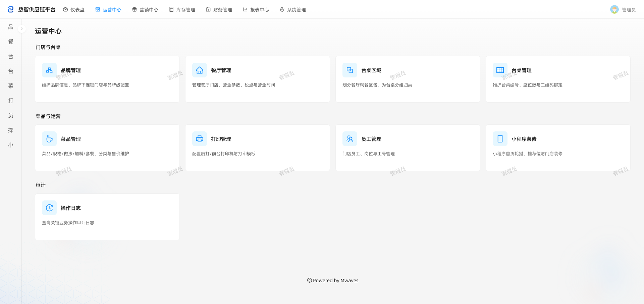Select the 菜品管理 cup icon
The image size is (644, 304).
tap(49, 139)
